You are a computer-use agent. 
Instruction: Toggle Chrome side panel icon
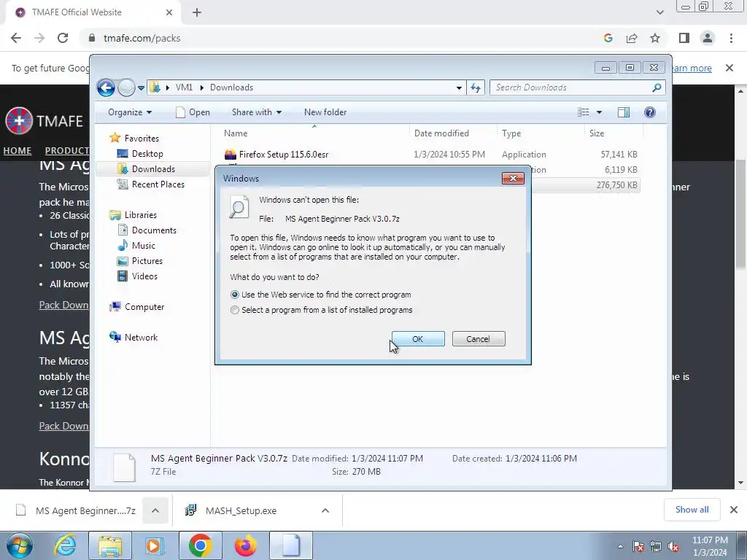coord(684,38)
